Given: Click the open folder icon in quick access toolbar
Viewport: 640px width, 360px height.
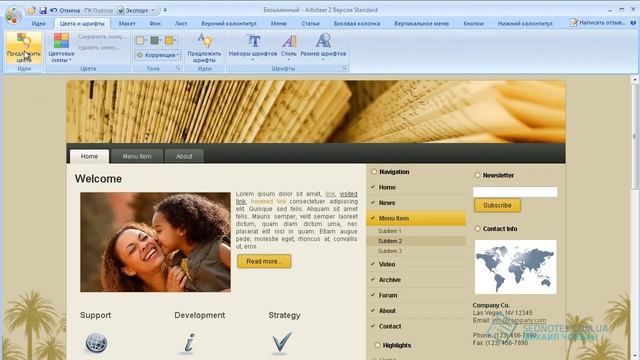Looking at the screenshot, I should (32, 10).
